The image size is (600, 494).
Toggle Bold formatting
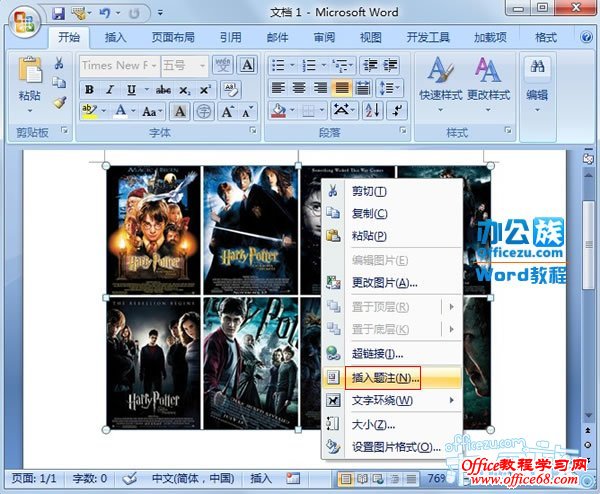90,90
